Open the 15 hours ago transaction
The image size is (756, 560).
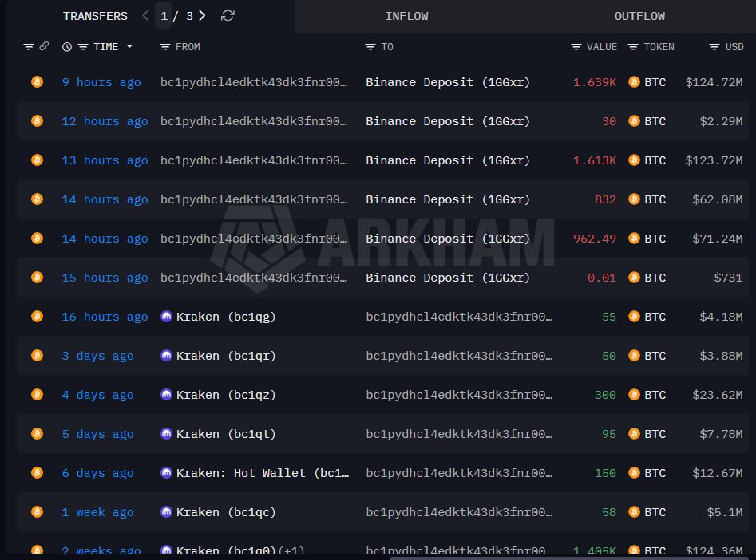[x=105, y=278]
